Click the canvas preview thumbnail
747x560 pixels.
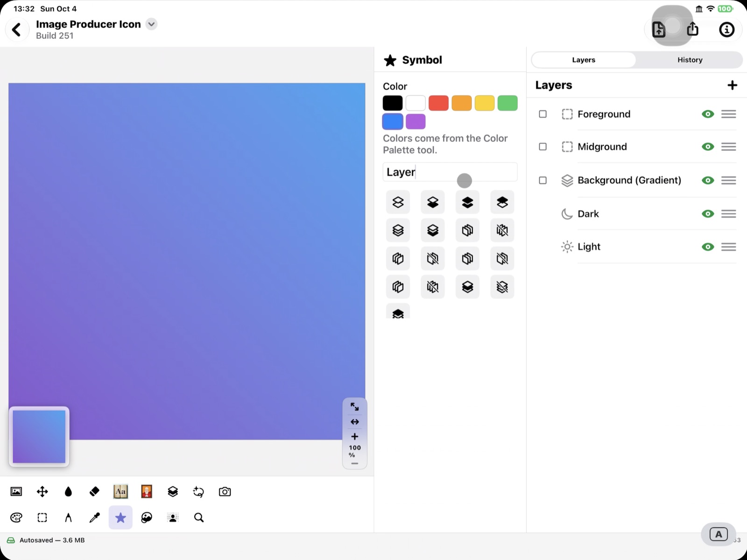tap(39, 437)
